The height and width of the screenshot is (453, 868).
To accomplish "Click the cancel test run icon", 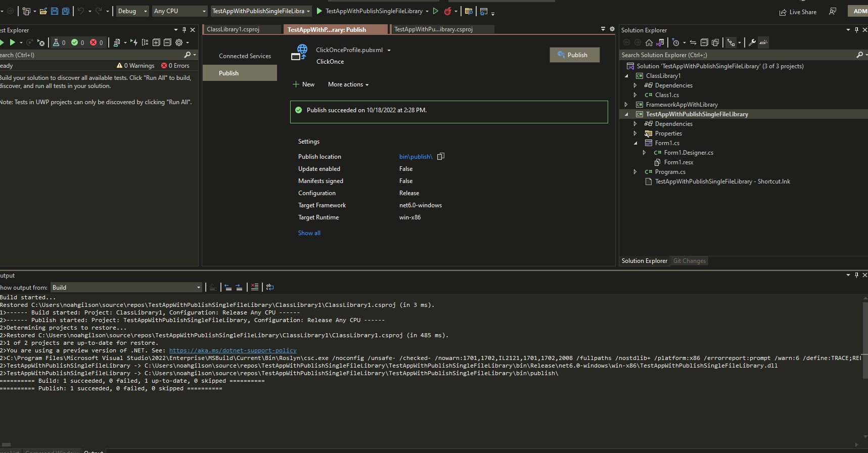I will pyautogui.click(x=41, y=42).
